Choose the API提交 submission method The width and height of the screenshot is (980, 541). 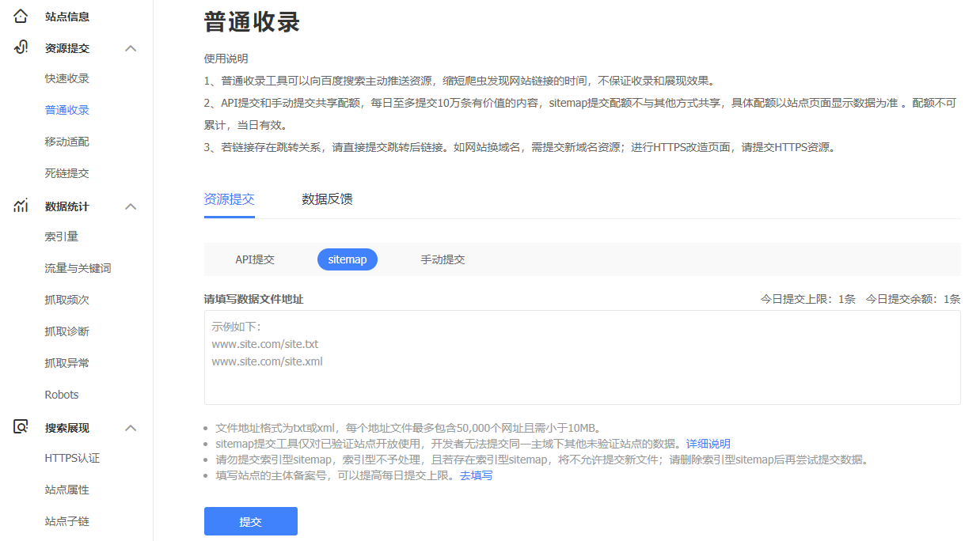[255, 259]
